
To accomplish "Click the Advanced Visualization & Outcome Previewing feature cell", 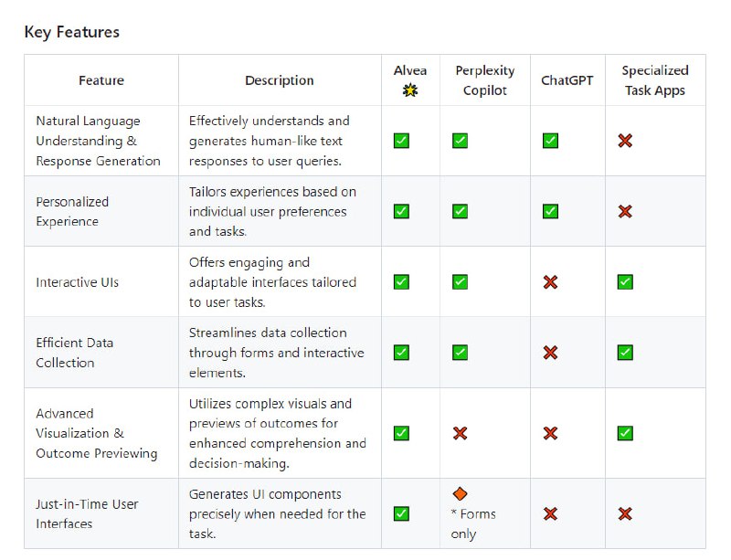I will 96,433.
